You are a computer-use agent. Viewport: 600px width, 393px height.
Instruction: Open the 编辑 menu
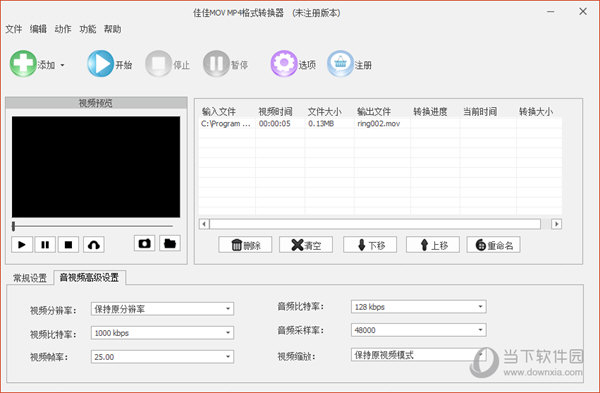38,29
